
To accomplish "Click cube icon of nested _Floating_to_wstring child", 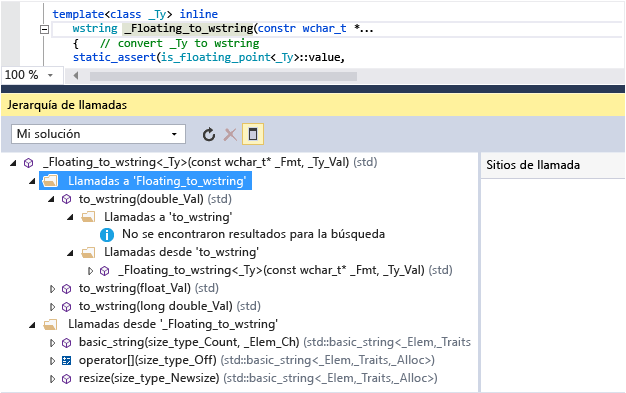I will pyautogui.click(x=105, y=271).
